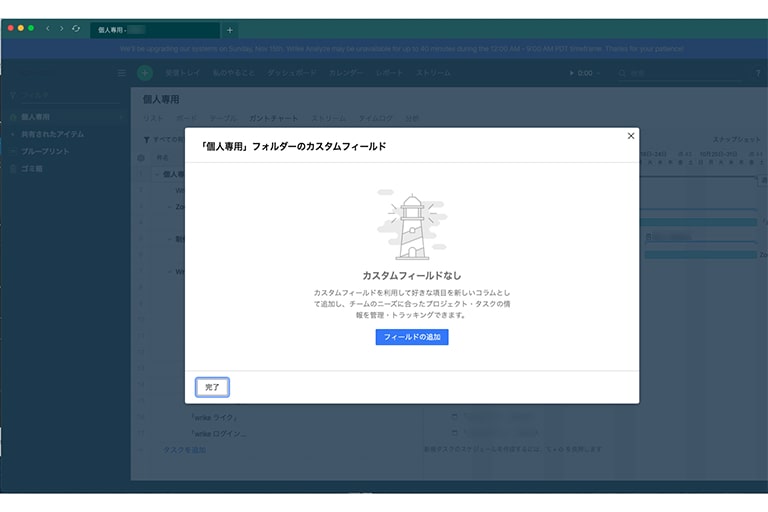Switch to the ガントチャート tab
The height and width of the screenshot is (512, 768).
(x=272, y=118)
